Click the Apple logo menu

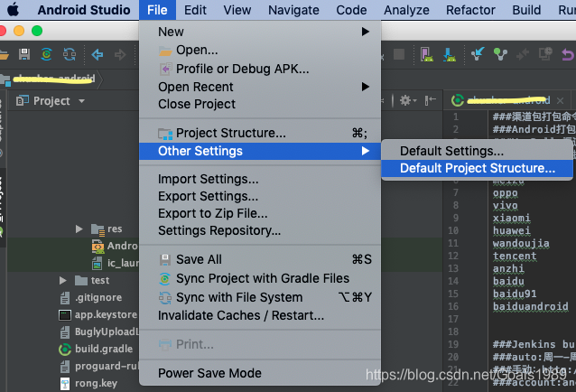(14, 10)
